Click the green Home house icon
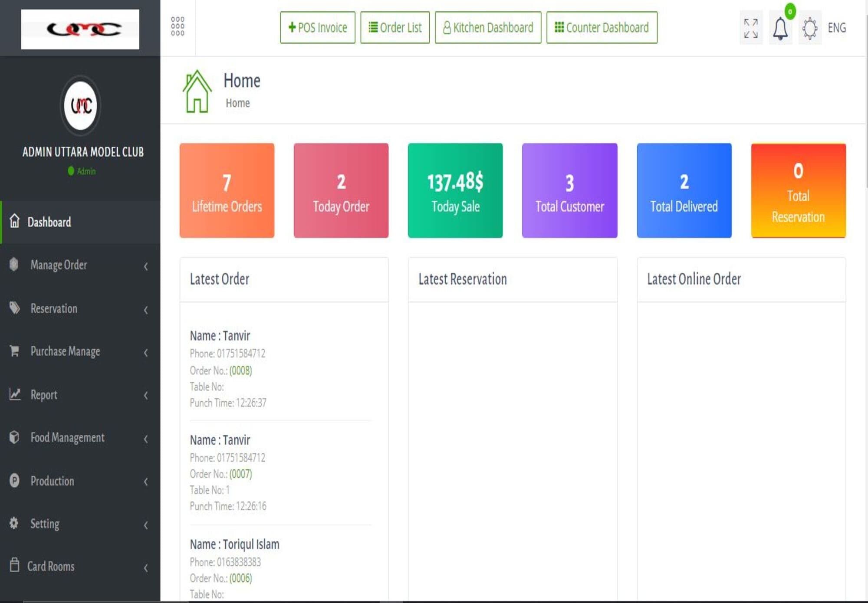 (197, 92)
